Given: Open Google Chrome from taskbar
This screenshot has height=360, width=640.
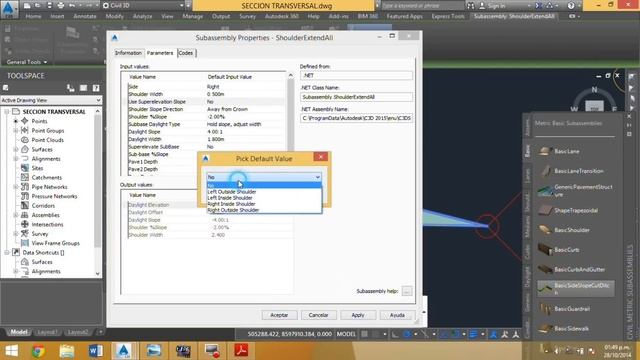Looking at the screenshot, I should (x=38, y=351).
